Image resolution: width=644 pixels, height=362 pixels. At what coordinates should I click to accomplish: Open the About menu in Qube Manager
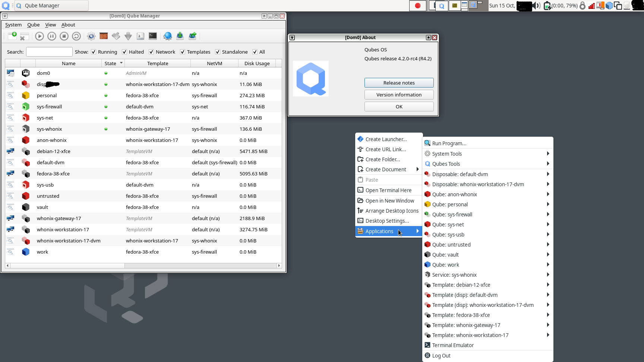[x=68, y=25]
